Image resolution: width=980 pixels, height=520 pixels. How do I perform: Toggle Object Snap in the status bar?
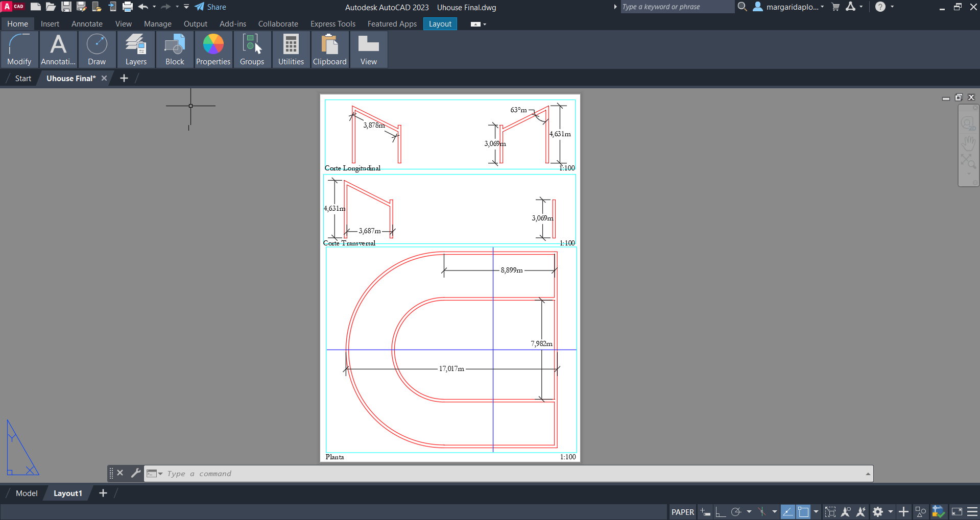click(x=803, y=512)
